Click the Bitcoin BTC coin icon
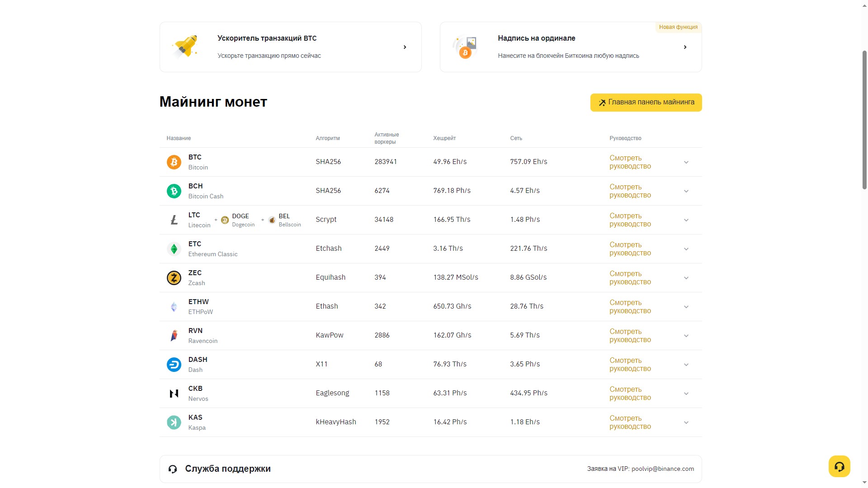868x488 pixels. (174, 162)
